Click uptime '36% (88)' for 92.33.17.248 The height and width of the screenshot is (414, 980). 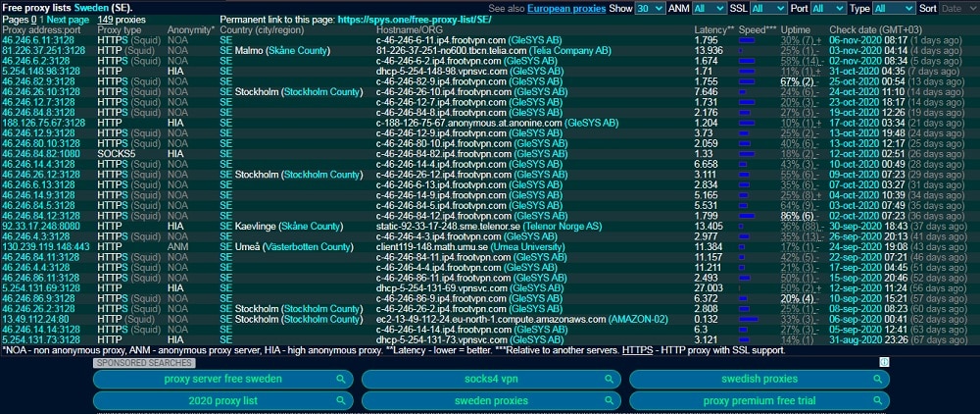801,227
